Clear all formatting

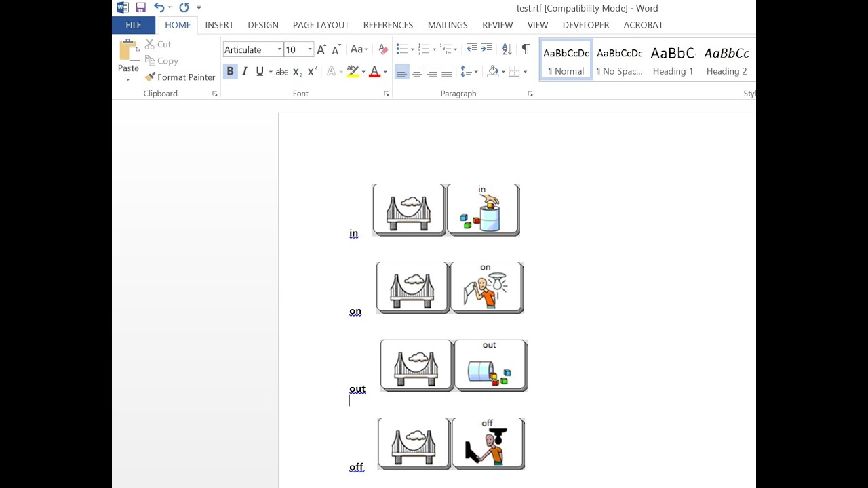[x=382, y=49]
